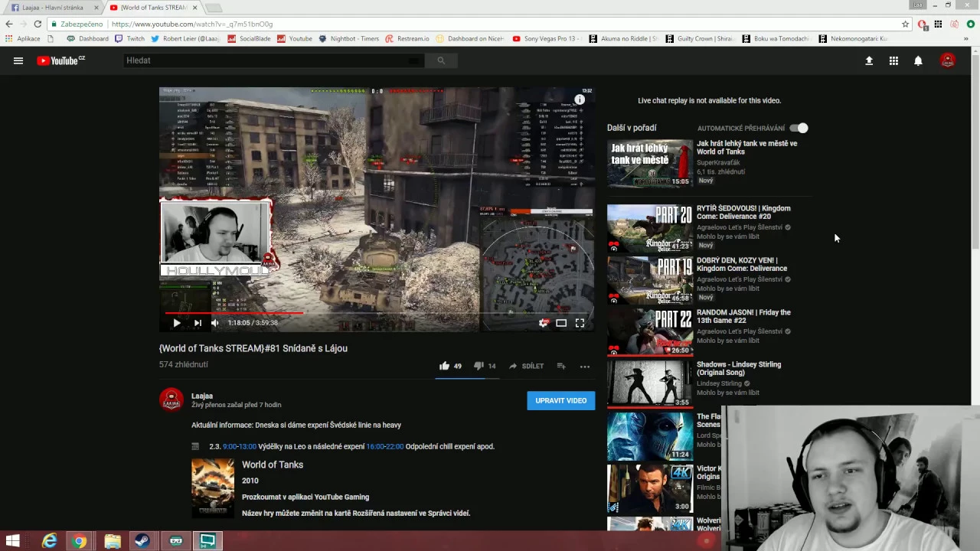980x551 pixels.
Task: Click the search magnifier button
Action: 441,60
